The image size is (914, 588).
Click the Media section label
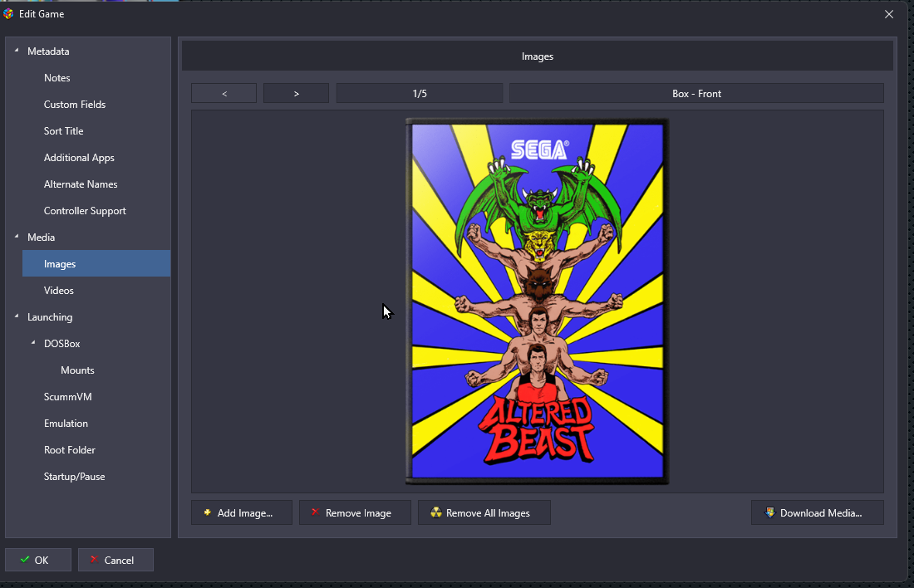(42, 238)
